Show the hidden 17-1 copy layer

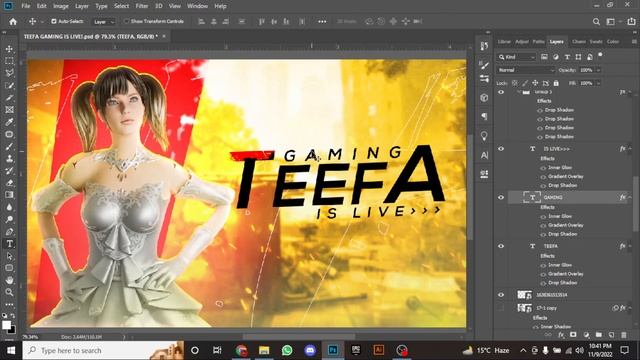[x=501, y=308]
